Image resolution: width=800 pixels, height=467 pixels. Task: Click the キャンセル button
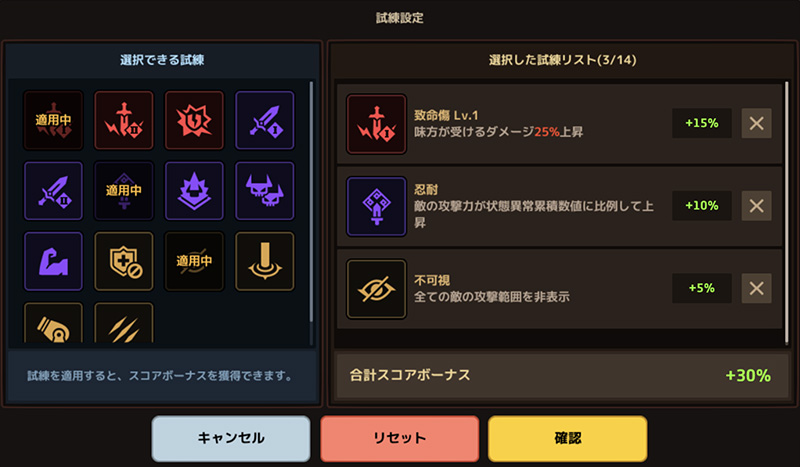tap(231, 438)
